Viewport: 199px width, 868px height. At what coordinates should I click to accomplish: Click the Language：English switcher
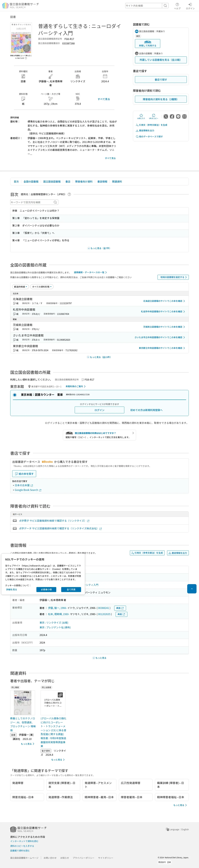click(x=177, y=829)
